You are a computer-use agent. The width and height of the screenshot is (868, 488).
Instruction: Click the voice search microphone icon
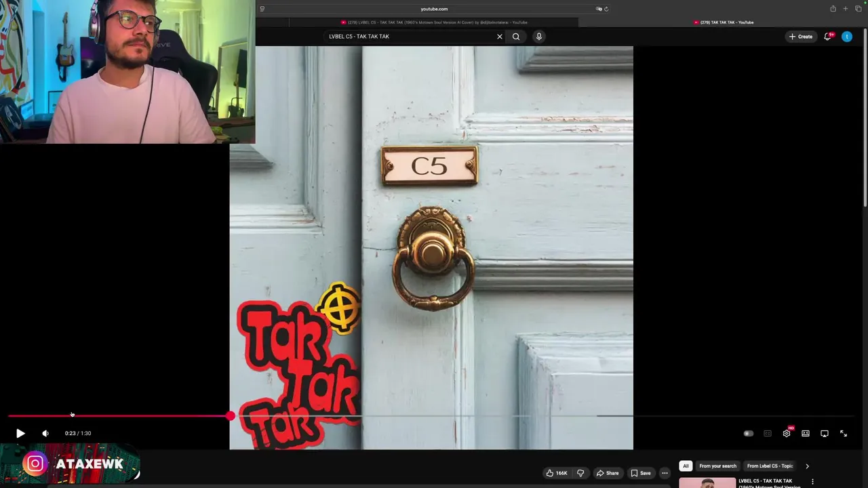[x=539, y=37]
